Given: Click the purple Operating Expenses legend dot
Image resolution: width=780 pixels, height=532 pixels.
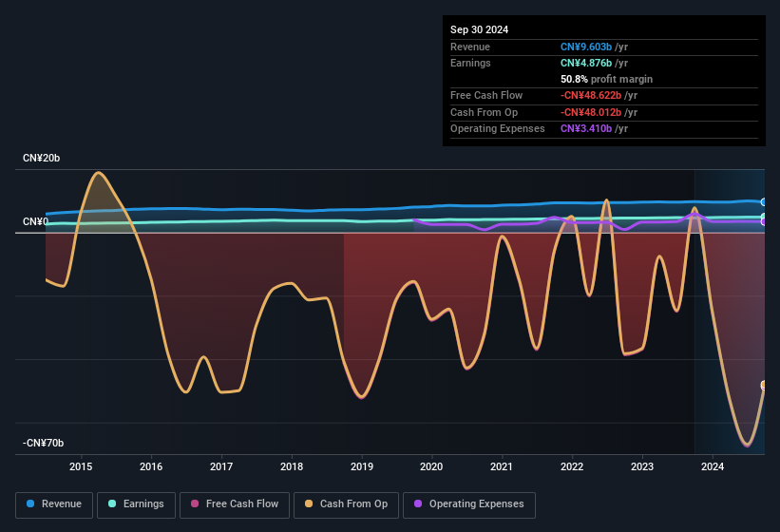Looking at the screenshot, I should (x=418, y=503).
